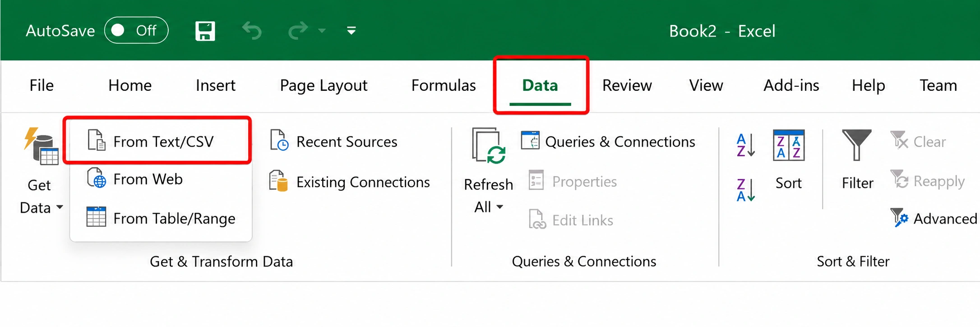Toggle the AutoSave switch

click(x=136, y=30)
